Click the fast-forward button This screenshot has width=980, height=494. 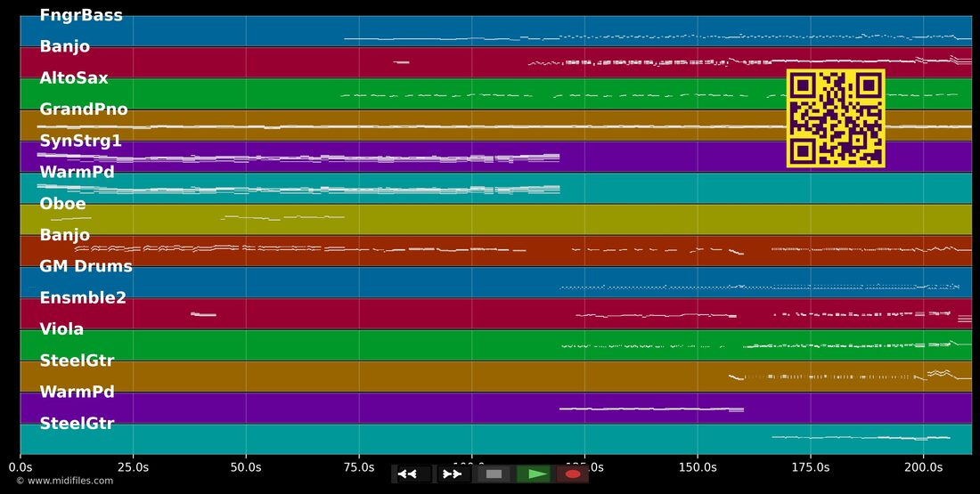pyautogui.click(x=453, y=474)
